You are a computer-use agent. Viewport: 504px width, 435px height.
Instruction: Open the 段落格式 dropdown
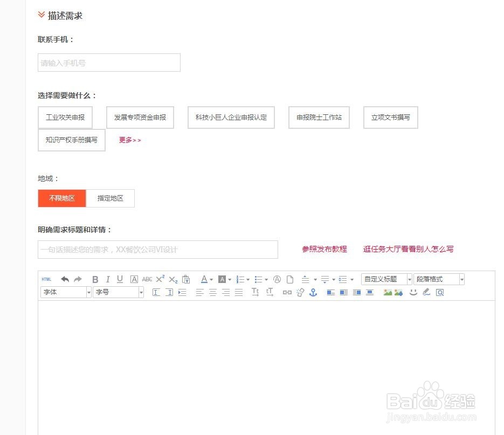[439, 279]
